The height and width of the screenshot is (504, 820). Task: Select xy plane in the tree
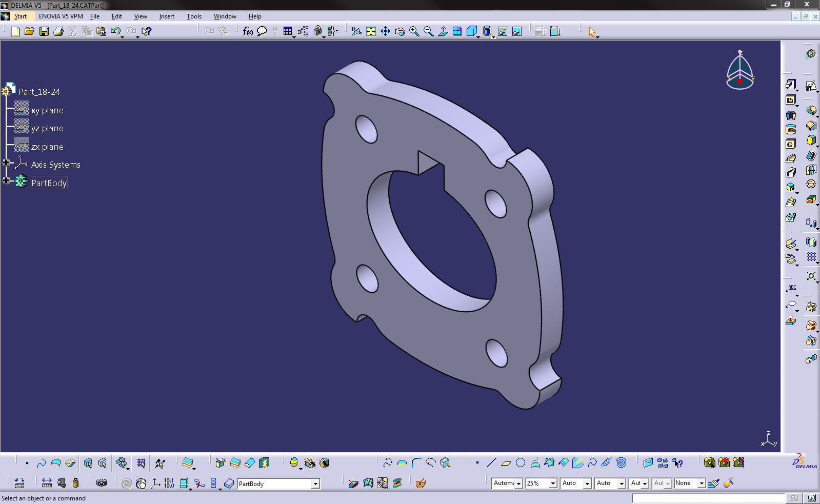pyautogui.click(x=47, y=110)
